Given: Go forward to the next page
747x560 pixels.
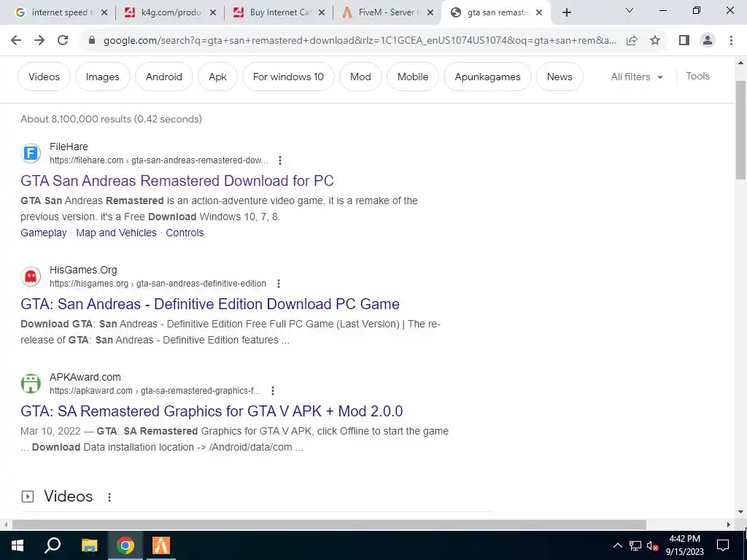Looking at the screenshot, I should 39,41.
